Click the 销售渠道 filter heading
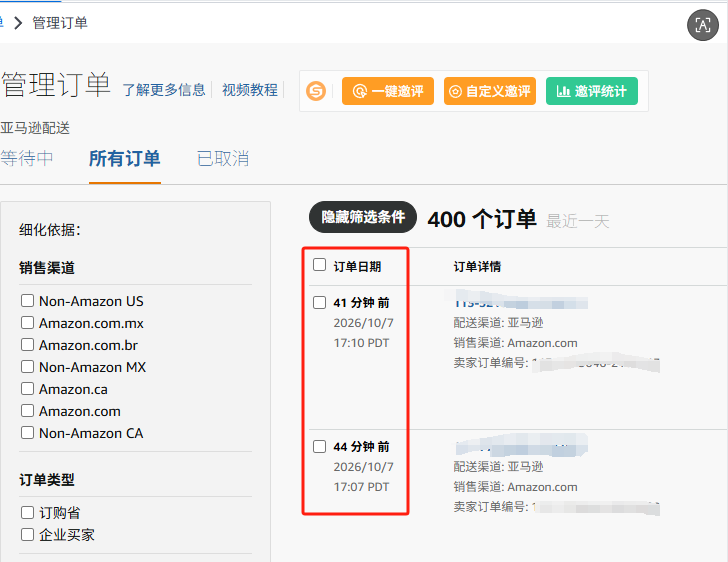Viewport: 728px width, 562px height. click(x=46, y=268)
